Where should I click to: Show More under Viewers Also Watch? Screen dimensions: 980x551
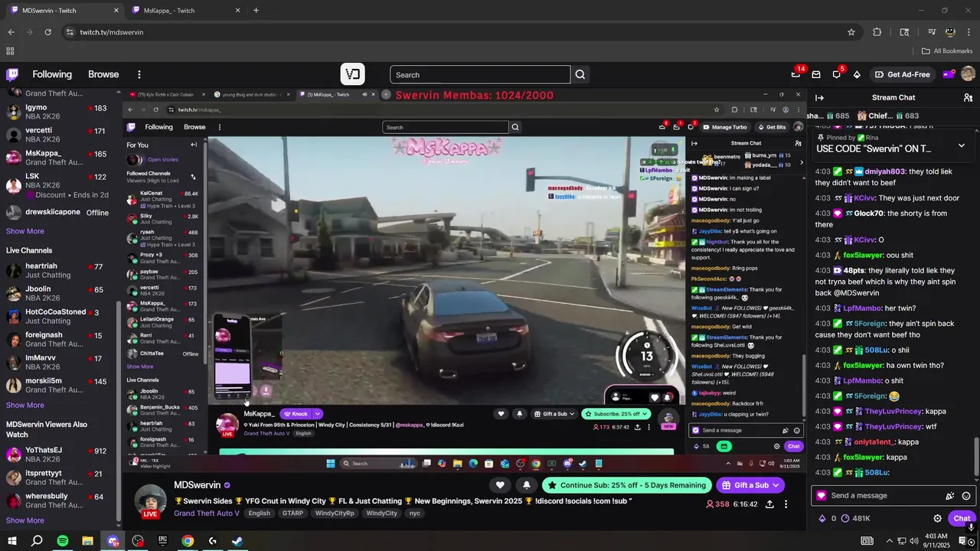point(25,520)
